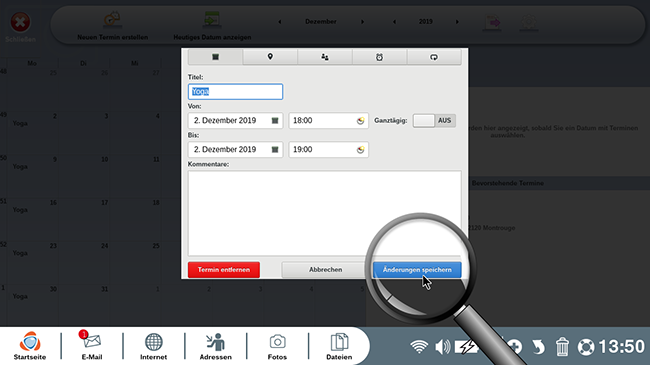Click the 13:50 clock

(x=622, y=347)
